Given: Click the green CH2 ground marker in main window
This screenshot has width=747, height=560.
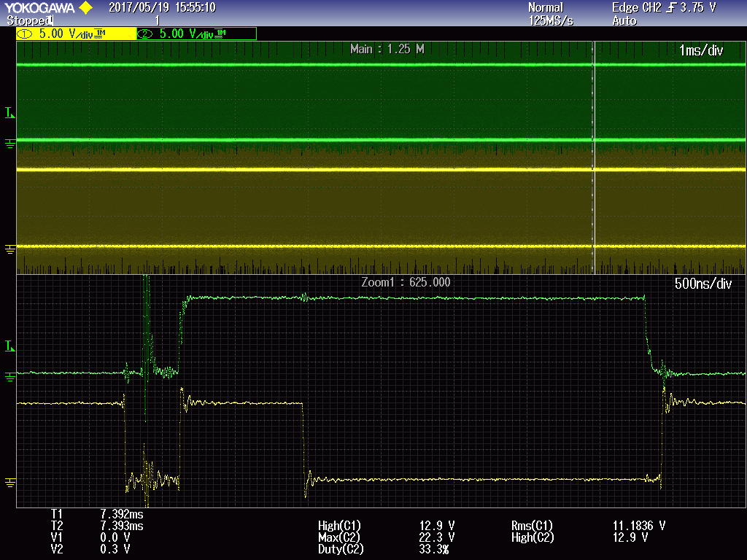Looking at the screenshot, I should point(9,143).
